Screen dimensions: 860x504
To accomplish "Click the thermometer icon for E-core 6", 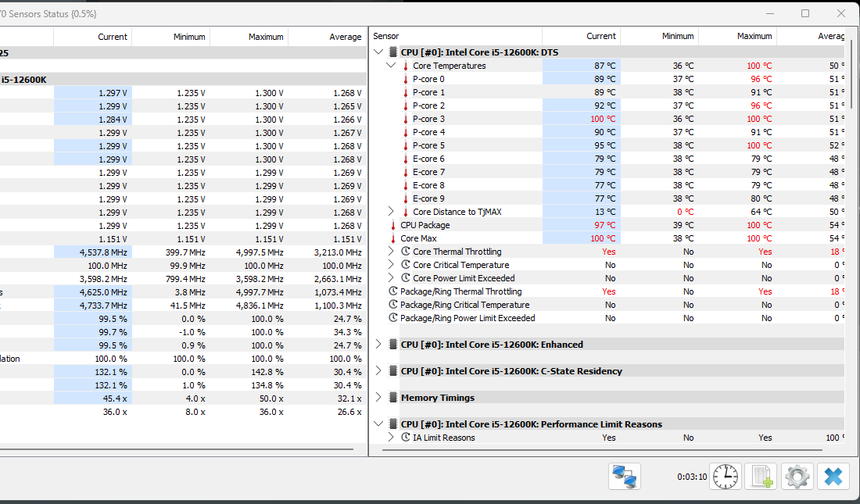I will [406, 159].
